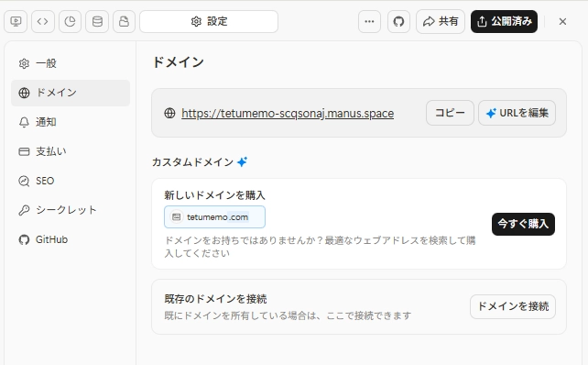588x365 pixels.
Task: Open the preview monitor icon
Action: point(16,21)
